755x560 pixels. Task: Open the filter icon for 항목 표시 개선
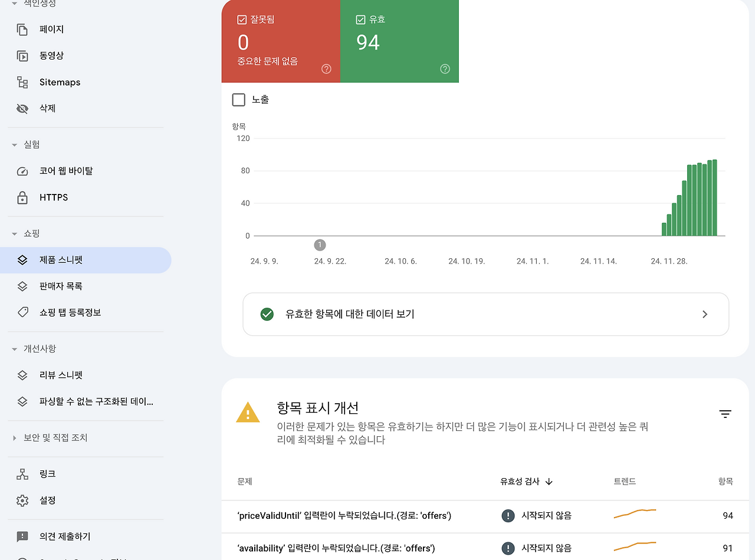tap(726, 414)
